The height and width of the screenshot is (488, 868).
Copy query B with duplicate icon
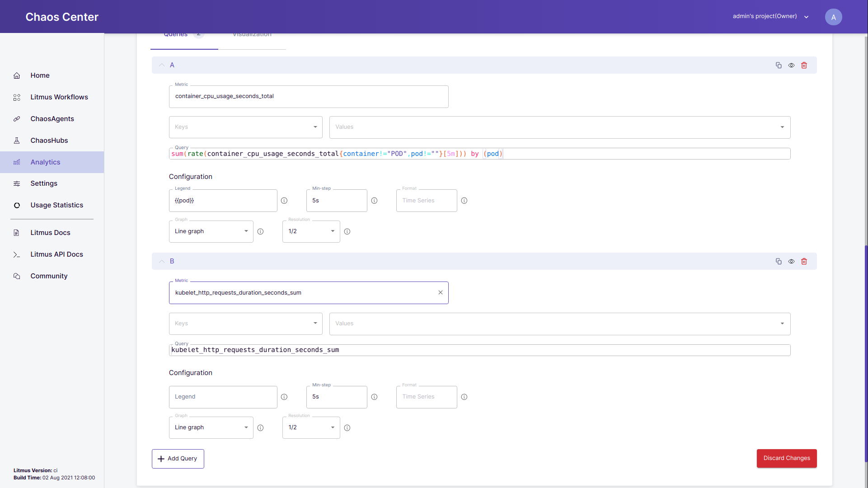779,261
